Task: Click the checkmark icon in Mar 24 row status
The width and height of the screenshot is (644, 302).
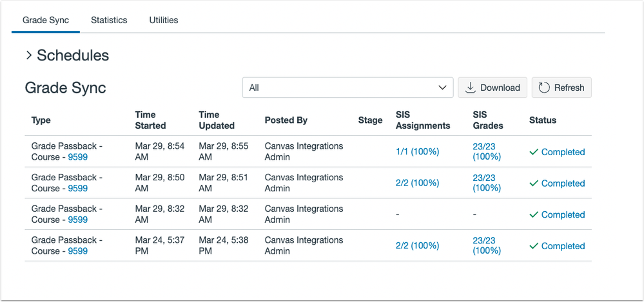Action: (x=533, y=246)
